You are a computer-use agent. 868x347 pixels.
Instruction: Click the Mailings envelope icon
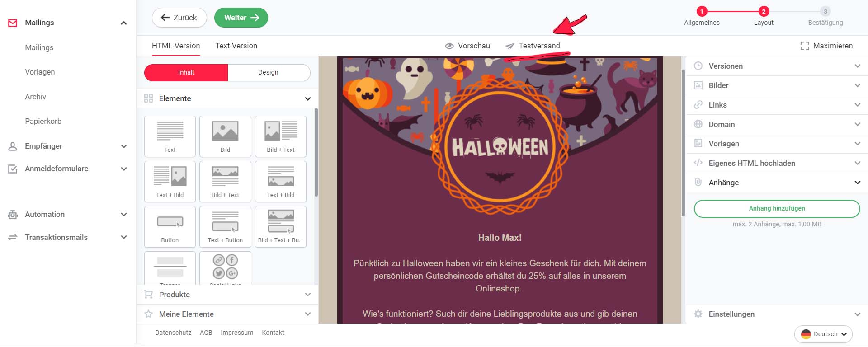13,23
